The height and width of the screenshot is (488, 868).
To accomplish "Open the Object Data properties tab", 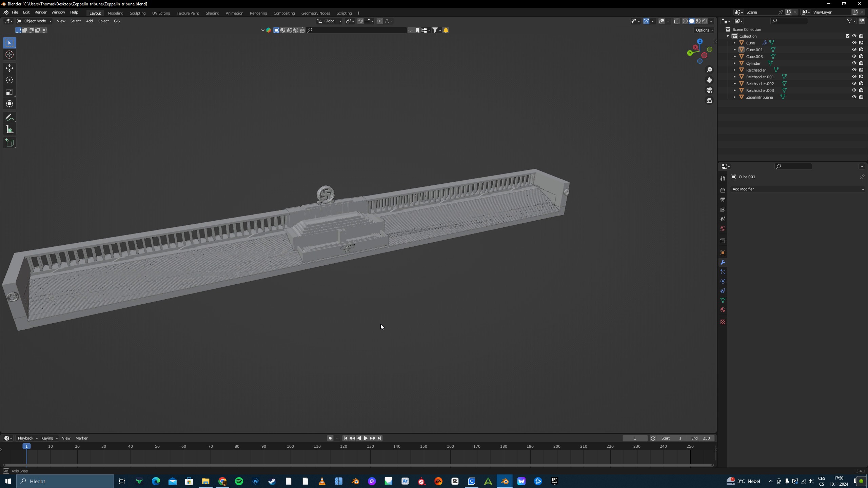I will 723,300.
